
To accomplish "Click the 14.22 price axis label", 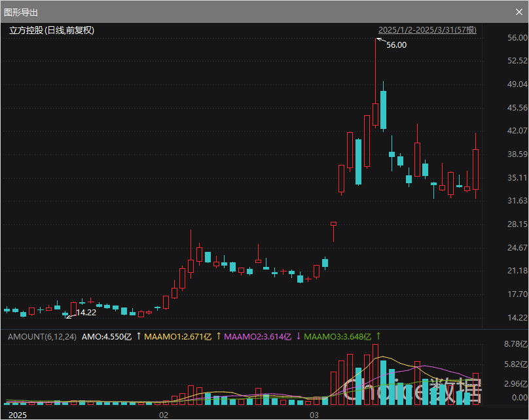I will [x=517, y=318].
